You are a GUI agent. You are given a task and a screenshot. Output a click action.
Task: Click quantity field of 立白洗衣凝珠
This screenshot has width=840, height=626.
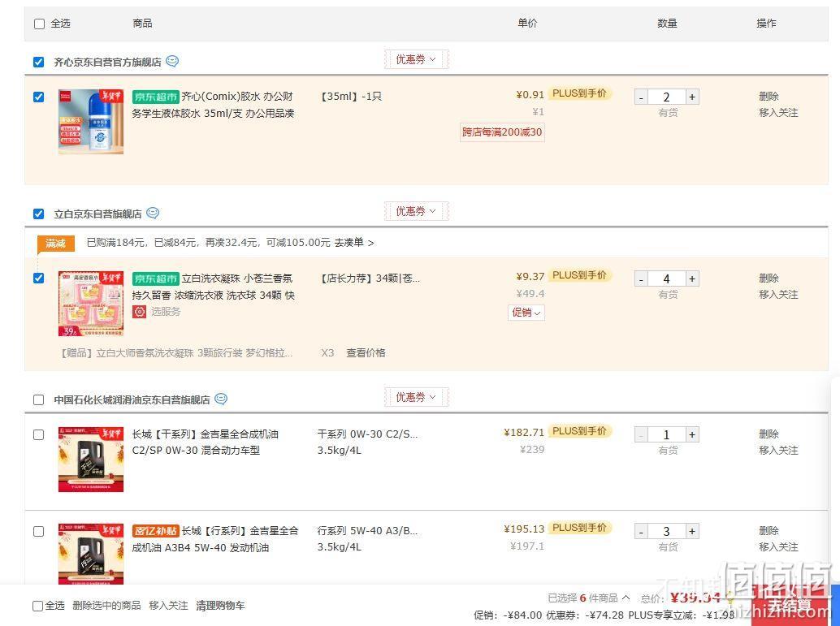click(666, 279)
